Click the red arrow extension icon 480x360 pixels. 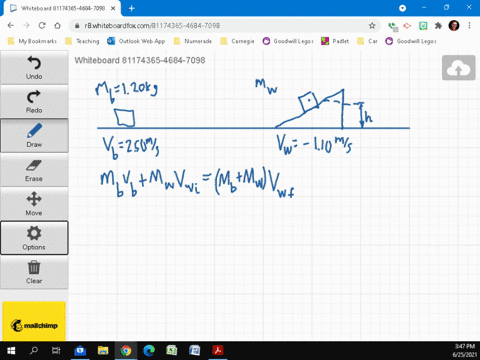click(407, 25)
